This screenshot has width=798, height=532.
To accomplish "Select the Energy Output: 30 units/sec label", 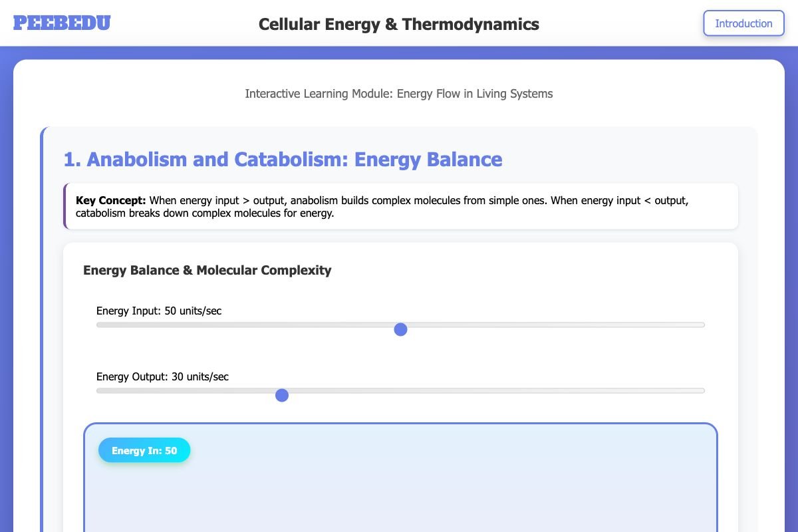I will click(162, 376).
